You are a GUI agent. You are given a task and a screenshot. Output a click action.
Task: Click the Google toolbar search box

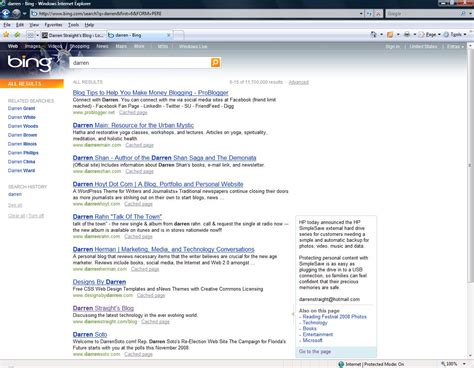[x=422, y=14]
